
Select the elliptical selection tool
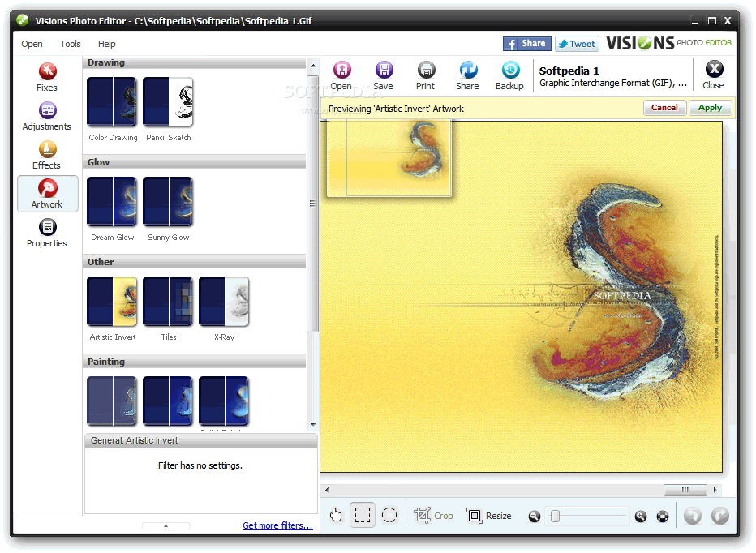tap(389, 515)
